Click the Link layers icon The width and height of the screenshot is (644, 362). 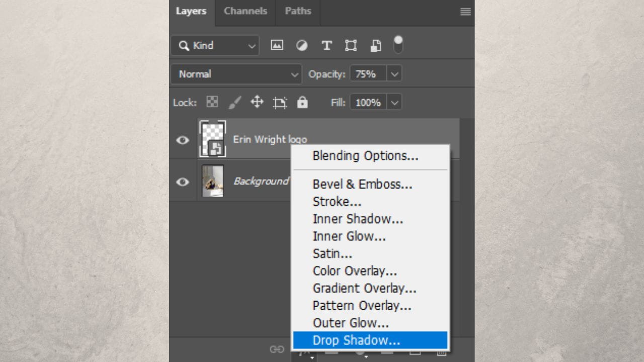click(277, 349)
